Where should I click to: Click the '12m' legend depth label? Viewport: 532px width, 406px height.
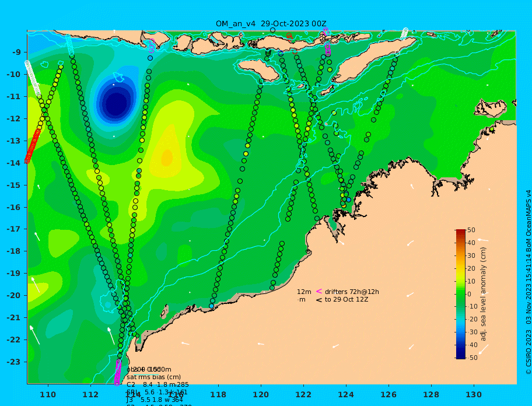coord(304,292)
